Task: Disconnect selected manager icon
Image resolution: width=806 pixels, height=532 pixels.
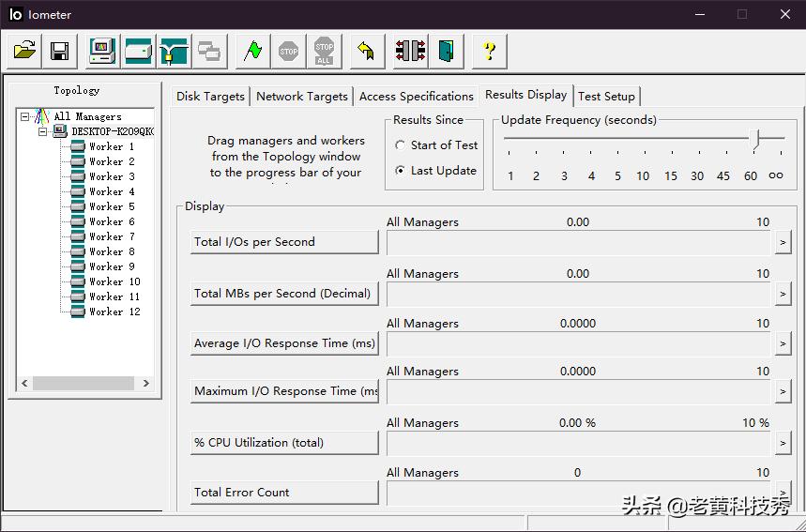Action: 410,51
